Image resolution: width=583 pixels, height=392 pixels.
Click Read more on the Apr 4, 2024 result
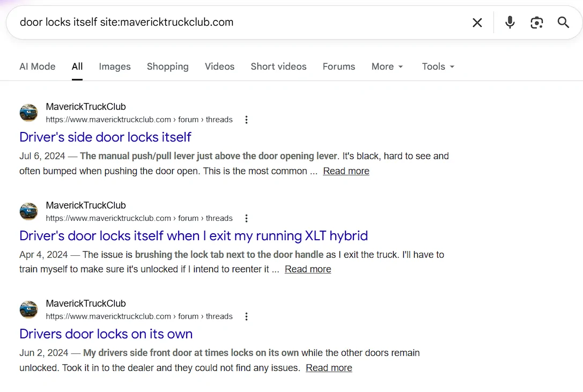coord(308,269)
